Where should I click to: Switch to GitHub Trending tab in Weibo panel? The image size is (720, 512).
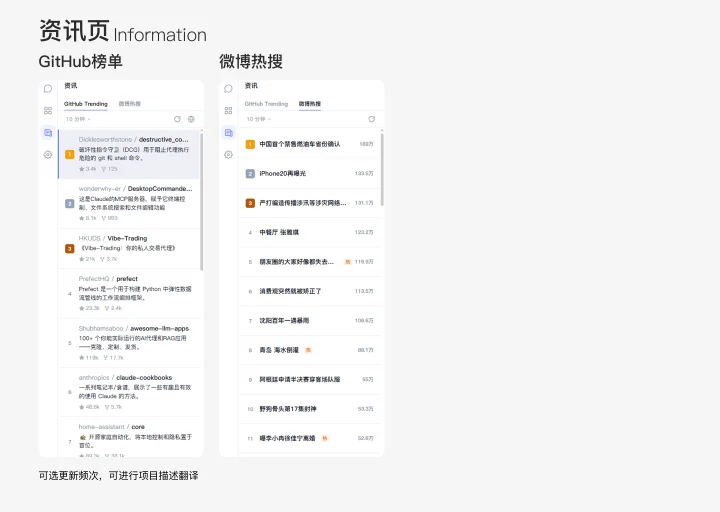pos(266,104)
